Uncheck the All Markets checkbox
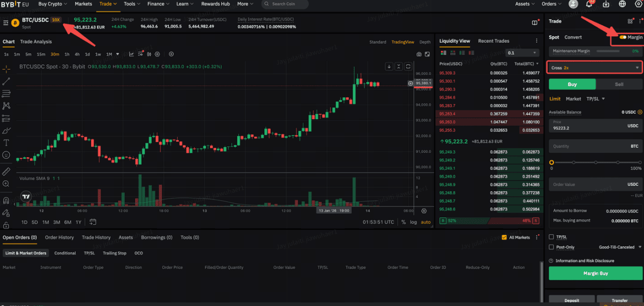Screen dimensions: 644x306 504,237
